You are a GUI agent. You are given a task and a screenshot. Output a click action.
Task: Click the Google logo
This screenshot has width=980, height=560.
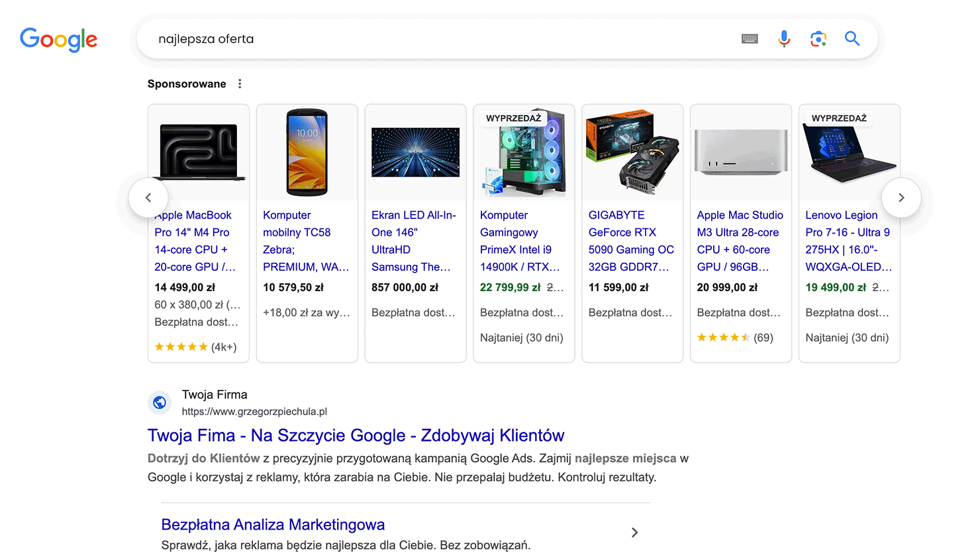(x=58, y=39)
